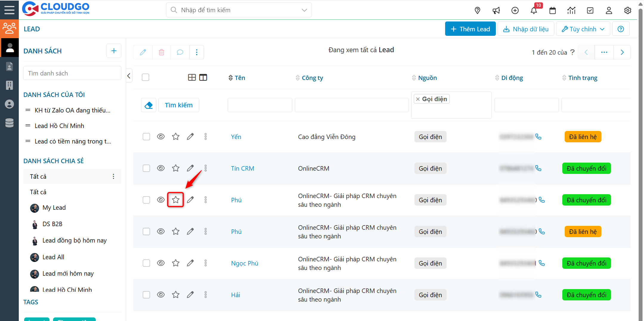
Task: Expand the Tùy chỉnh dropdown
Action: click(583, 29)
